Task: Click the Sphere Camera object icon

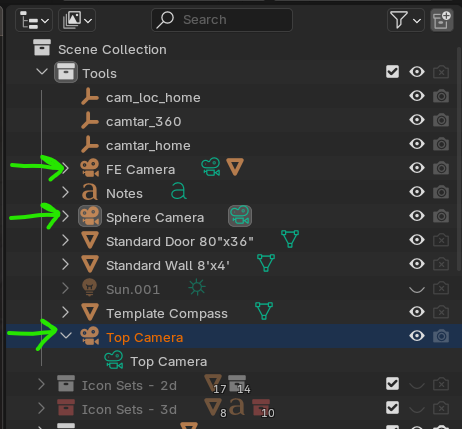Action: (90, 216)
